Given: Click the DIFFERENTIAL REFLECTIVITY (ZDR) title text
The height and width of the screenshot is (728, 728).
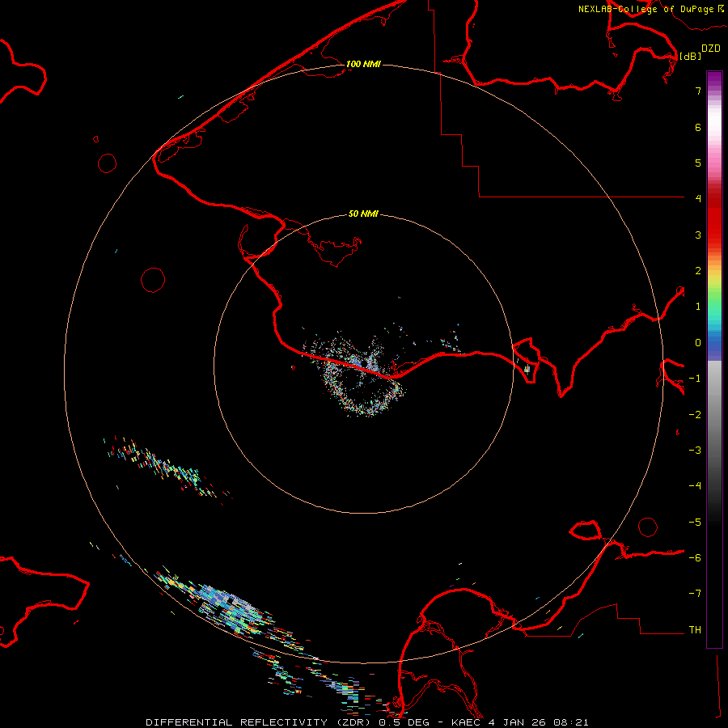Looking at the screenshot, I should [260, 722].
